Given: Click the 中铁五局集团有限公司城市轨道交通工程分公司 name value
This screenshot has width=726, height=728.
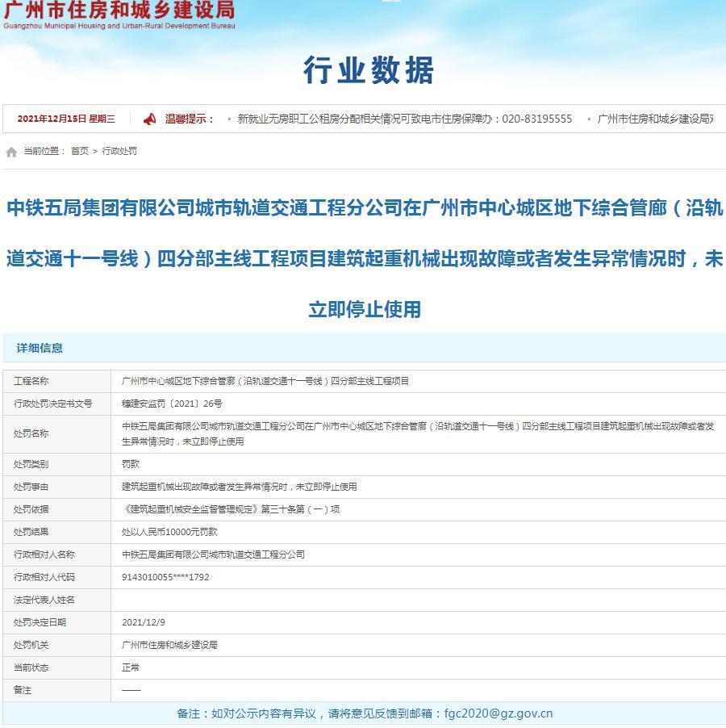Looking at the screenshot, I should point(214,554).
